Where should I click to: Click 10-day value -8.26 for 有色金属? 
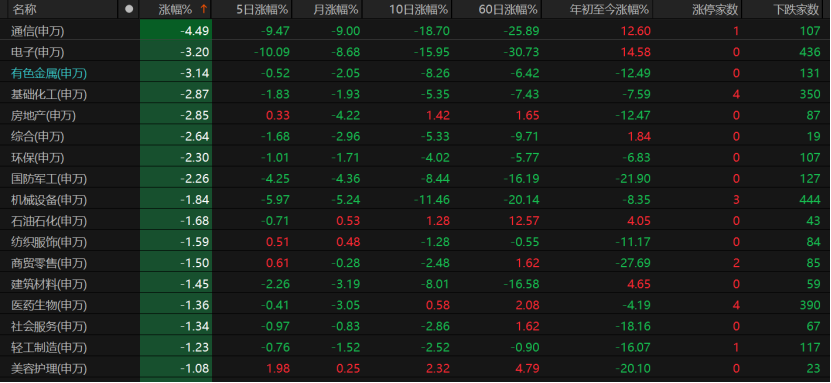pyautogui.click(x=435, y=74)
